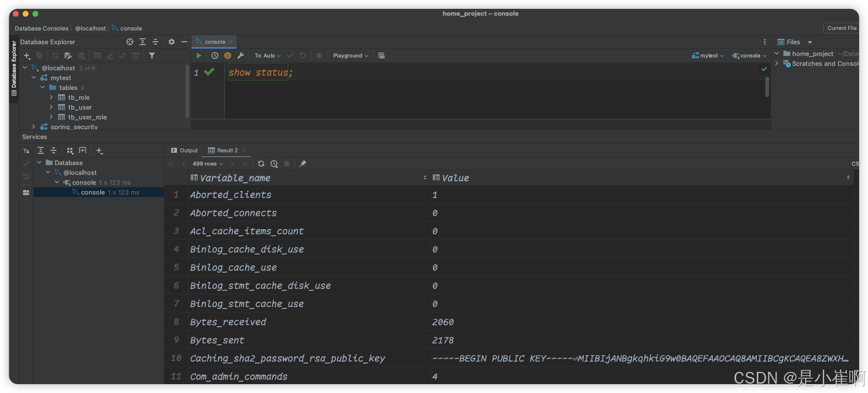
Task: Click the locate target crosshair icon in Database Explorer
Action: click(130, 42)
